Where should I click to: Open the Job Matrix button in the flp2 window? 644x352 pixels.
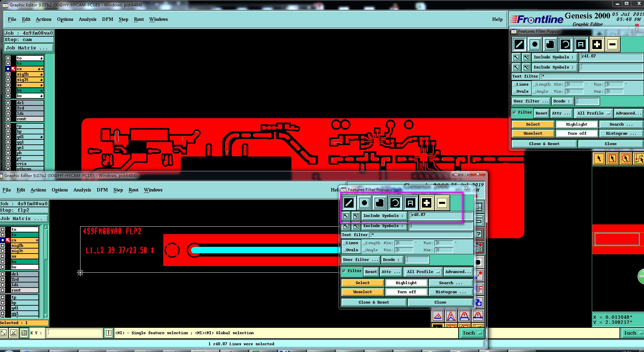point(24,219)
